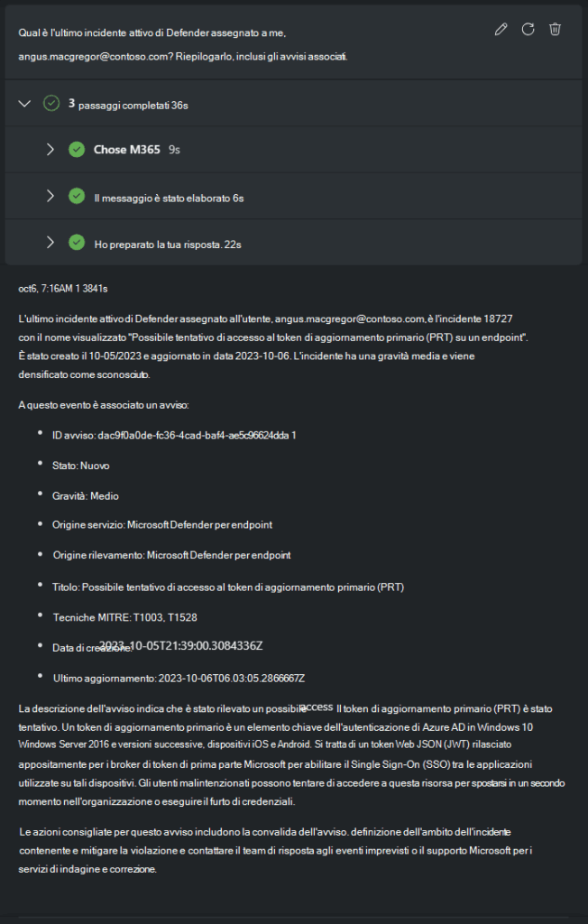The height and width of the screenshot is (924, 588).
Task: Edit the prompt using the pencil icon
Action: (x=501, y=29)
